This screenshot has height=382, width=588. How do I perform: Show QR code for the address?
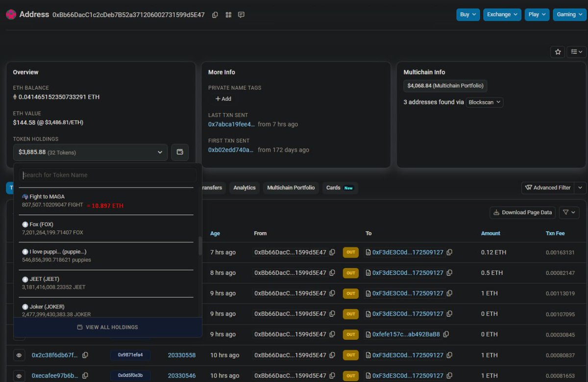click(x=228, y=15)
